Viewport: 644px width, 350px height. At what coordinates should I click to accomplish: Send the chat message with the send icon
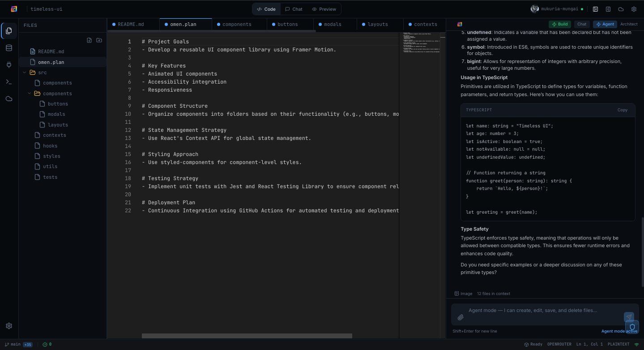[x=629, y=317]
